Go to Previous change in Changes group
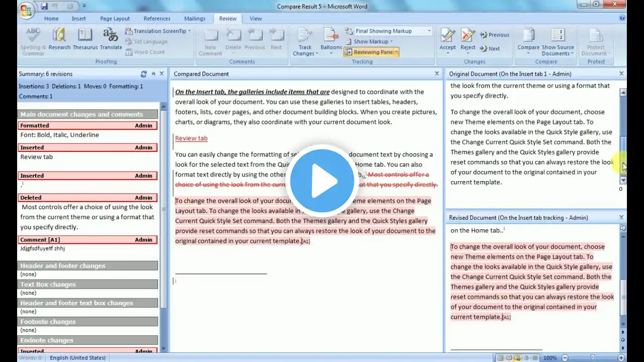Screen dimensions: 644x362 coord(495,35)
